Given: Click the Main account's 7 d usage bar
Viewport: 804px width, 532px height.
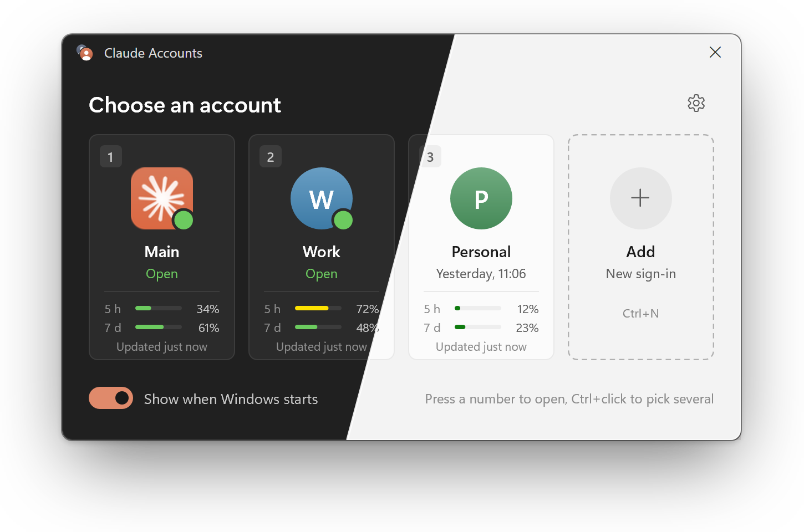Looking at the screenshot, I should pos(159,327).
